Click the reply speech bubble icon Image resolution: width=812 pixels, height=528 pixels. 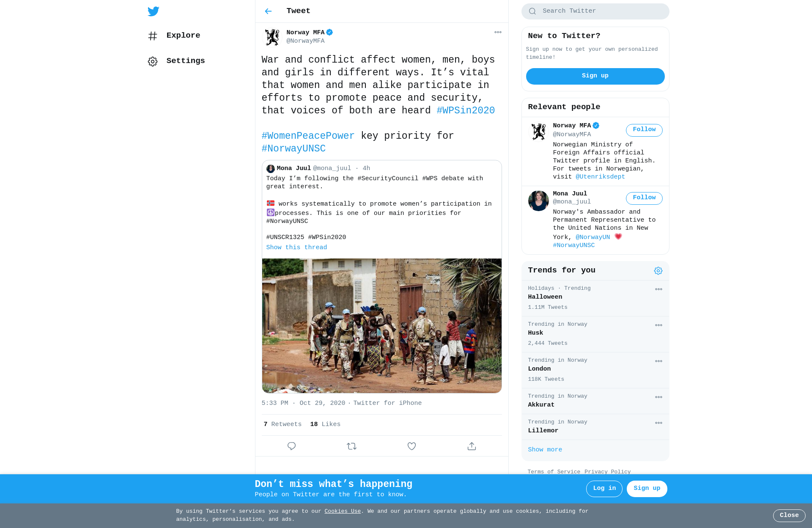pyautogui.click(x=291, y=446)
